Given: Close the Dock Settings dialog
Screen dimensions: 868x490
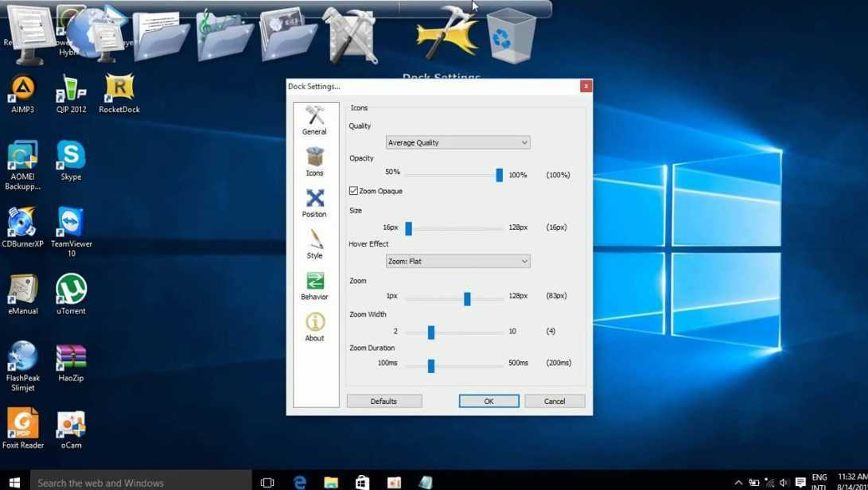Looking at the screenshot, I should pyautogui.click(x=586, y=86).
